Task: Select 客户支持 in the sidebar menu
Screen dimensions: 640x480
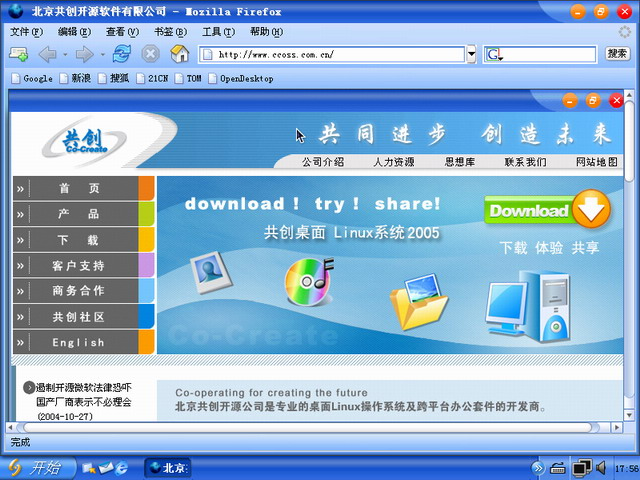Action: pos(84,265)
